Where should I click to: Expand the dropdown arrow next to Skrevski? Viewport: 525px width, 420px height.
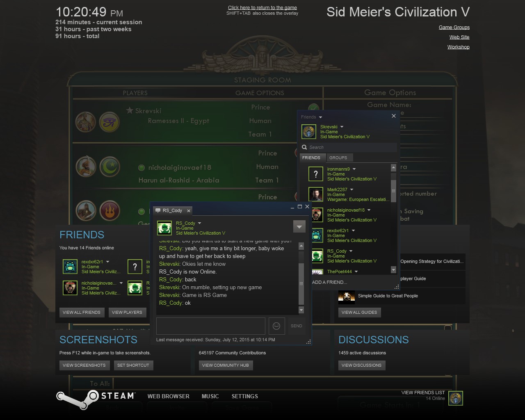(342, 127)
